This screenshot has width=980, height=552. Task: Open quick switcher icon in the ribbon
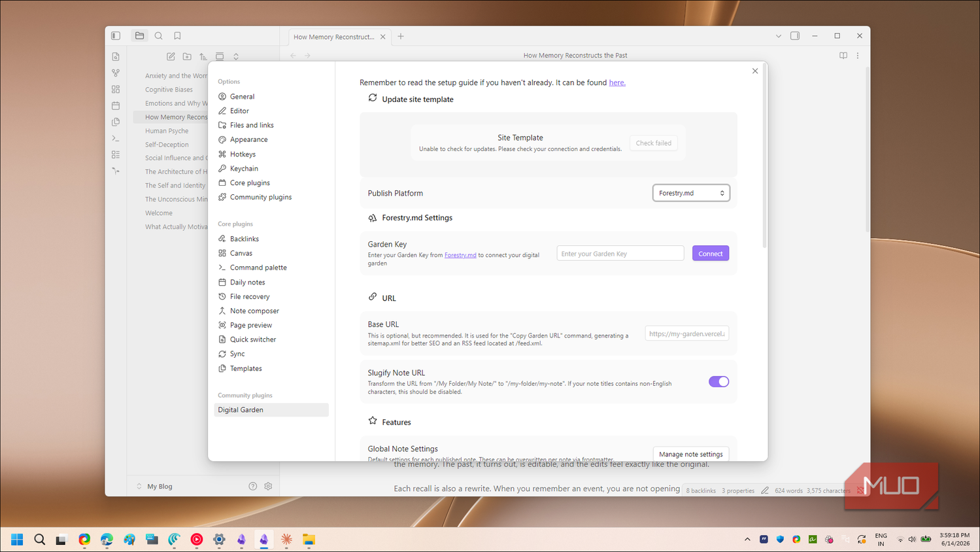point(116,57)
